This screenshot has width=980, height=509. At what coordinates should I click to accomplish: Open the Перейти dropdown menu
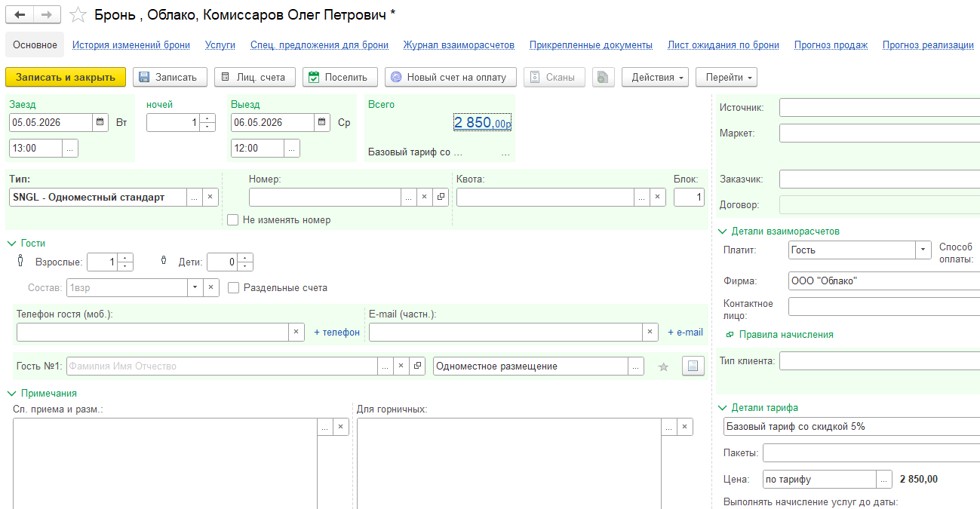[x=726, y=77]
